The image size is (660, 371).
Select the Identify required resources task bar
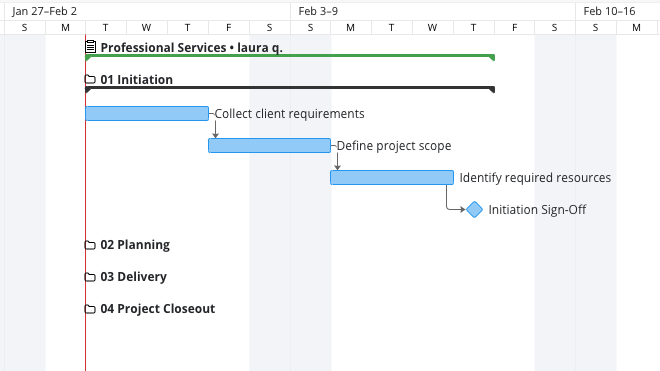(392, 178)
